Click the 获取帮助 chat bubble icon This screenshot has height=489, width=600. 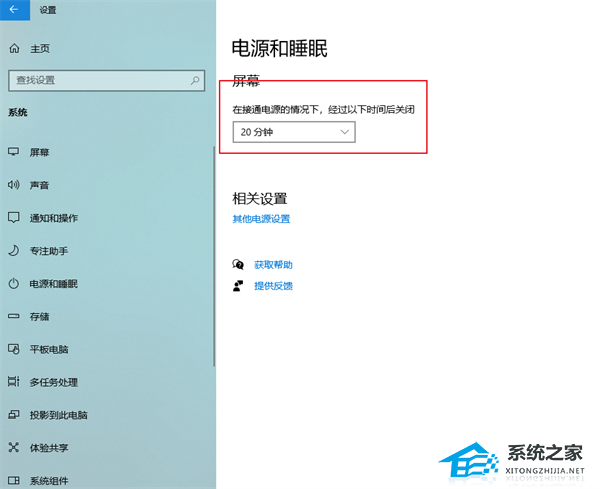[x=238, y=264]
